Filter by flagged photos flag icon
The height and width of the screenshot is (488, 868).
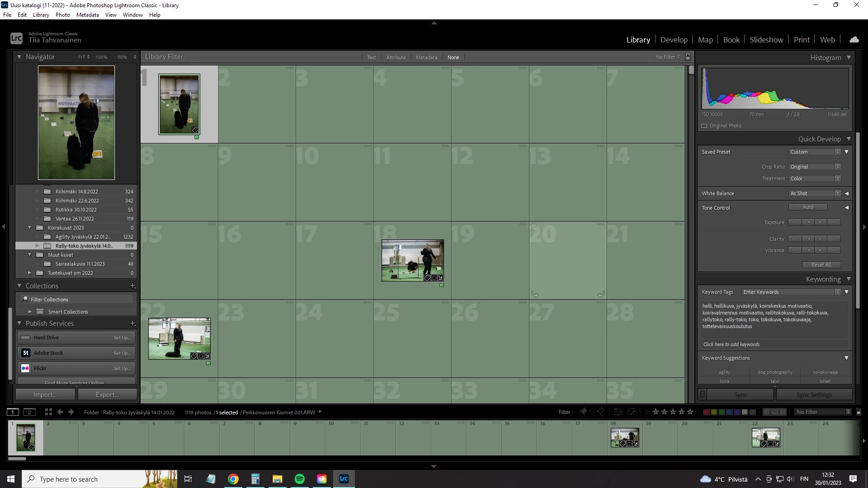(584, 412)
